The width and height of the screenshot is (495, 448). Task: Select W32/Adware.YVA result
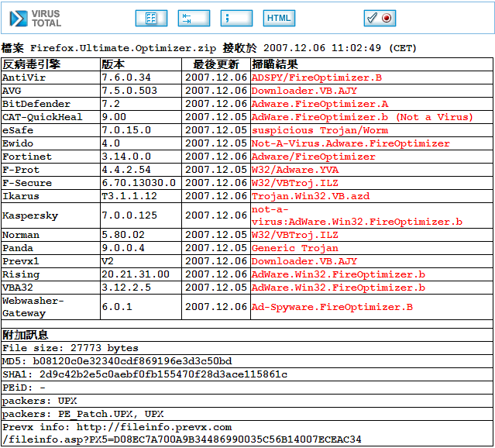(295, 170)
